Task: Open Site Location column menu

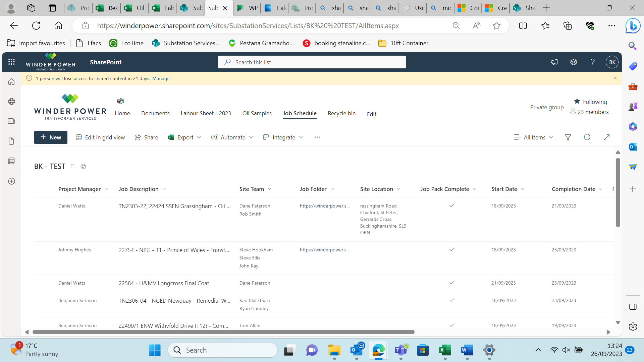Action: coord(399,189)
